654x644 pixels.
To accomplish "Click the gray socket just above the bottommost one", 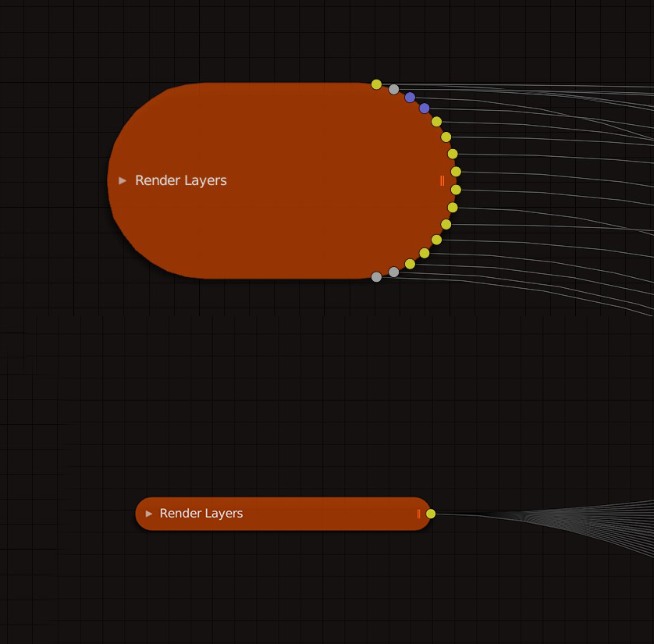I will (x=394, y=272).
